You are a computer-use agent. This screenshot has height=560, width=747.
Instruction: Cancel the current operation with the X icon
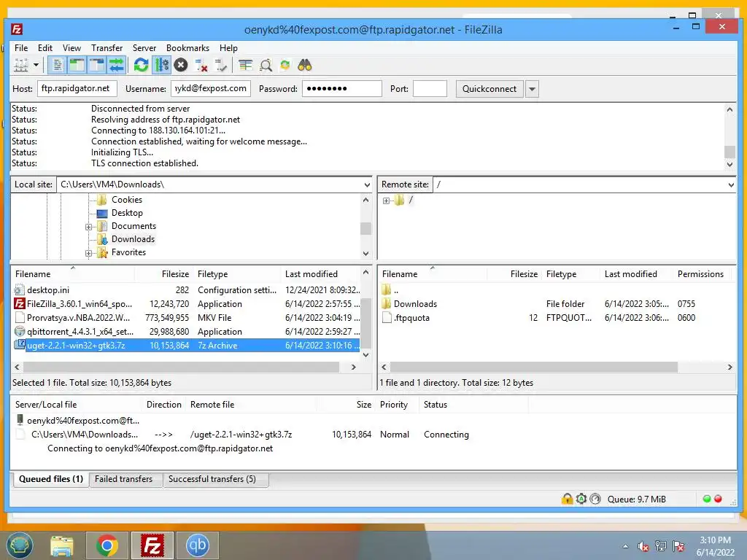point(181,65)
